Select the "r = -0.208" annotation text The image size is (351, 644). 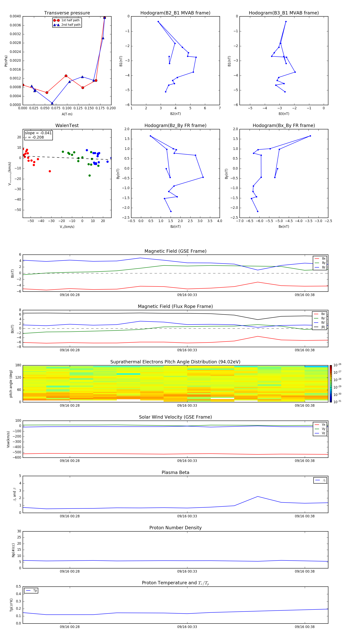(x=35, y=137)
